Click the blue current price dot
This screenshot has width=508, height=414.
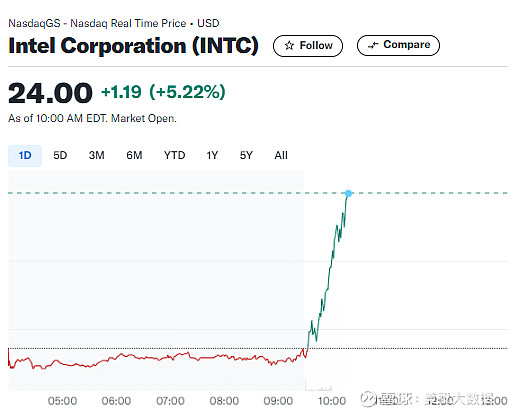coord(348,193)
